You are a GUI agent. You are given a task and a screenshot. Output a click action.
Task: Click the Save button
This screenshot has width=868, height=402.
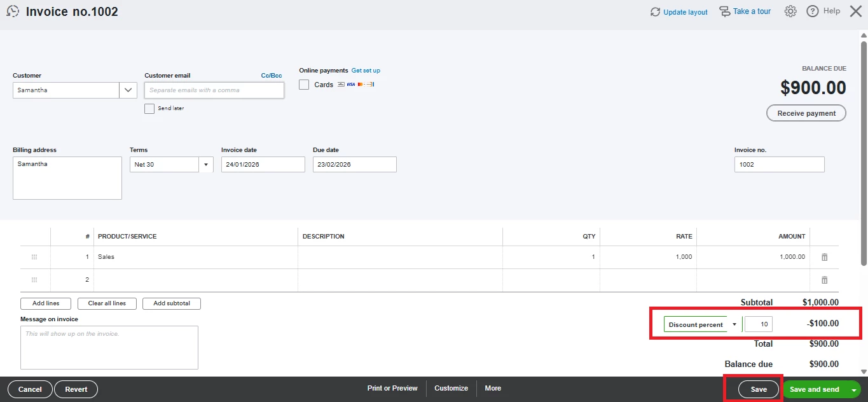tap(759, 389)
